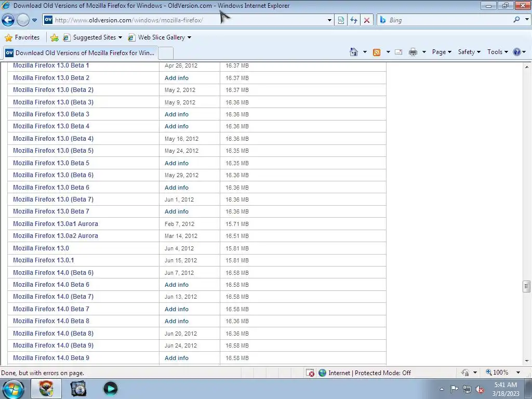
Task: Click the privacy report status icon
Action: [465, 373]
